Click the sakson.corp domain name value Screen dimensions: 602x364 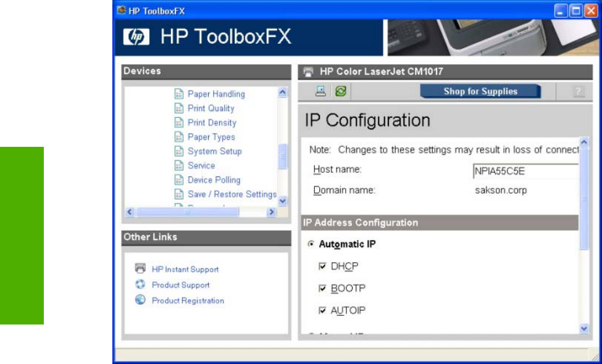(501, 190)
